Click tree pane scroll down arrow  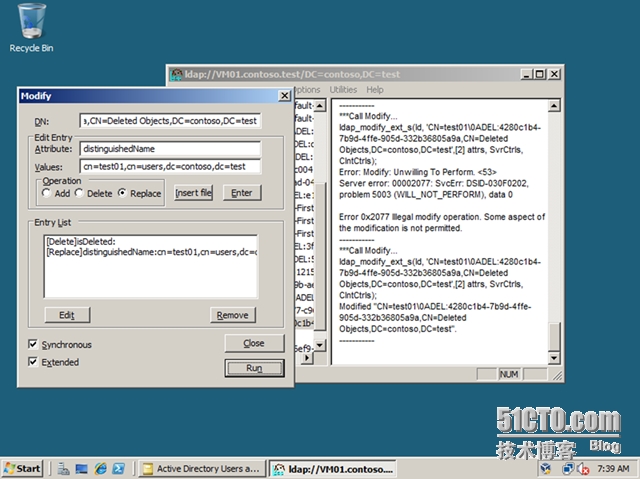[320, 346]
